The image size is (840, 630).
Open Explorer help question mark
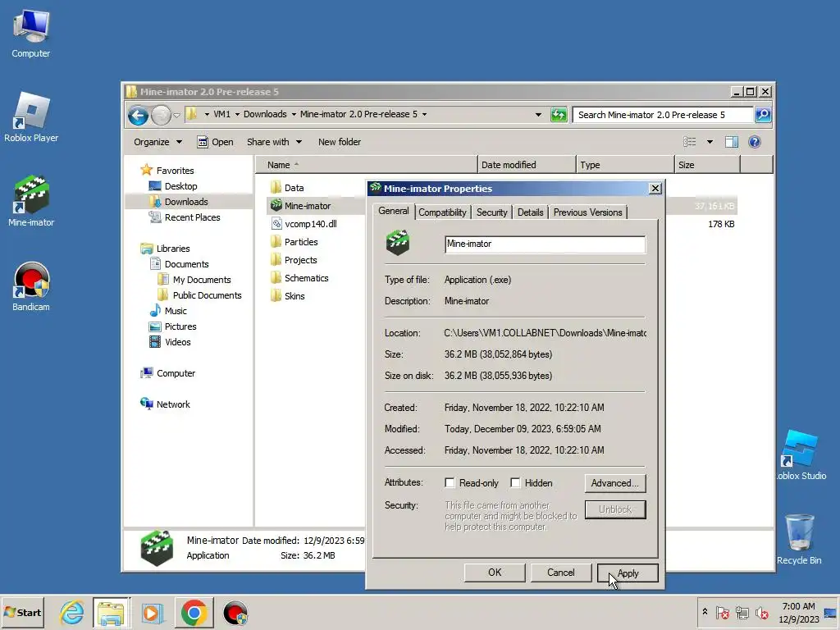[x=755, y=142]
